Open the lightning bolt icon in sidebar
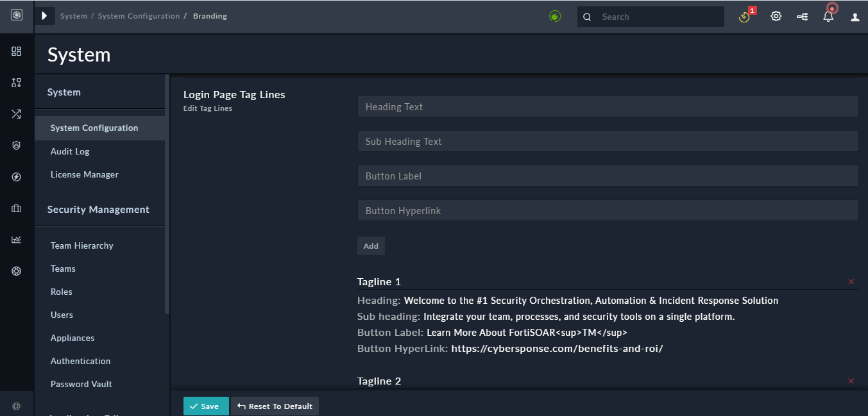Screen dimensions: 868x416 coord(17,177)
